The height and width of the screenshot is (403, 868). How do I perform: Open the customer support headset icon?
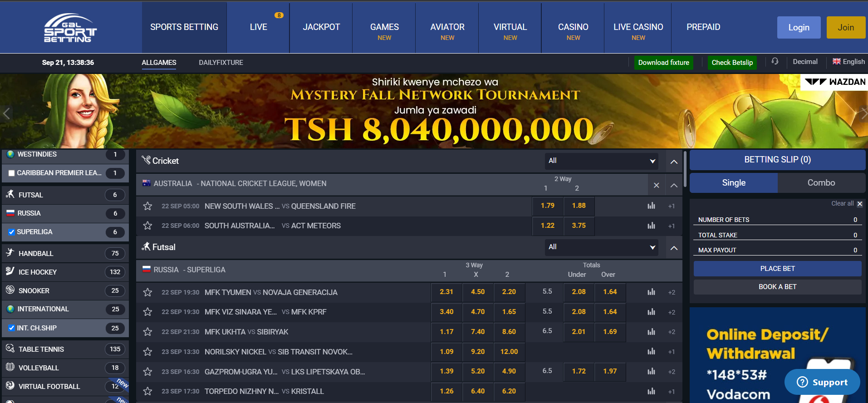pos(775,61)
